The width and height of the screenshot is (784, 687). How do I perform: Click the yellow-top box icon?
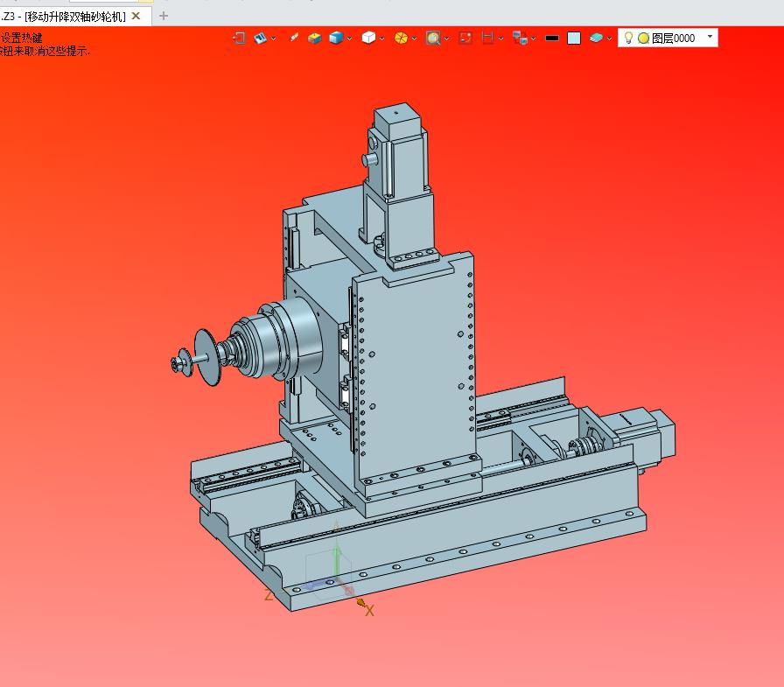point(314,38)
